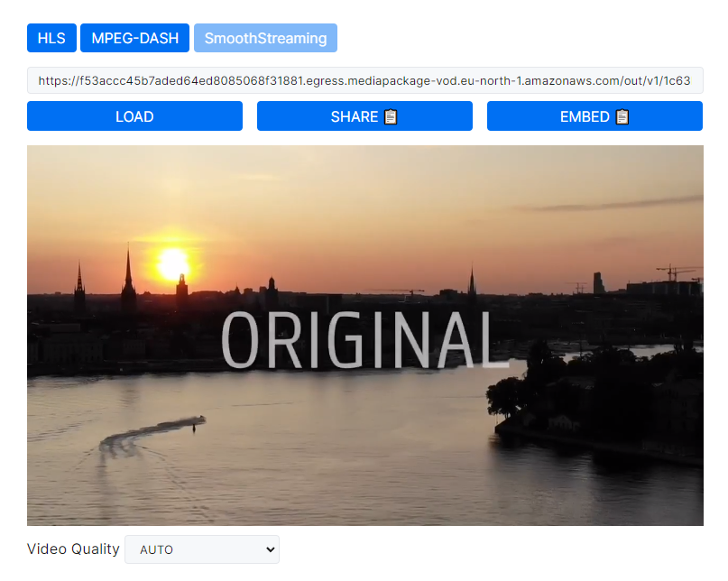
Task: Click the setting sun in the video
Action: 173,263
